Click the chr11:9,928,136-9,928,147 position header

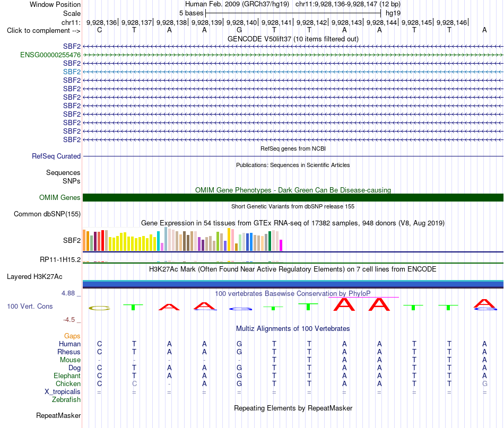(348, 4)
